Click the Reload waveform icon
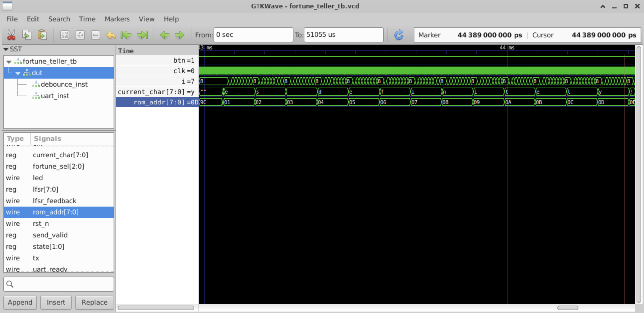This screenshot has width=644, height=313. pyautogui.click(x=399, y=35)
